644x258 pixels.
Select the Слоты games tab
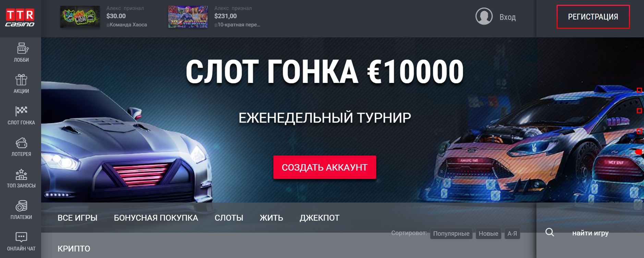[x=229, y=218]
